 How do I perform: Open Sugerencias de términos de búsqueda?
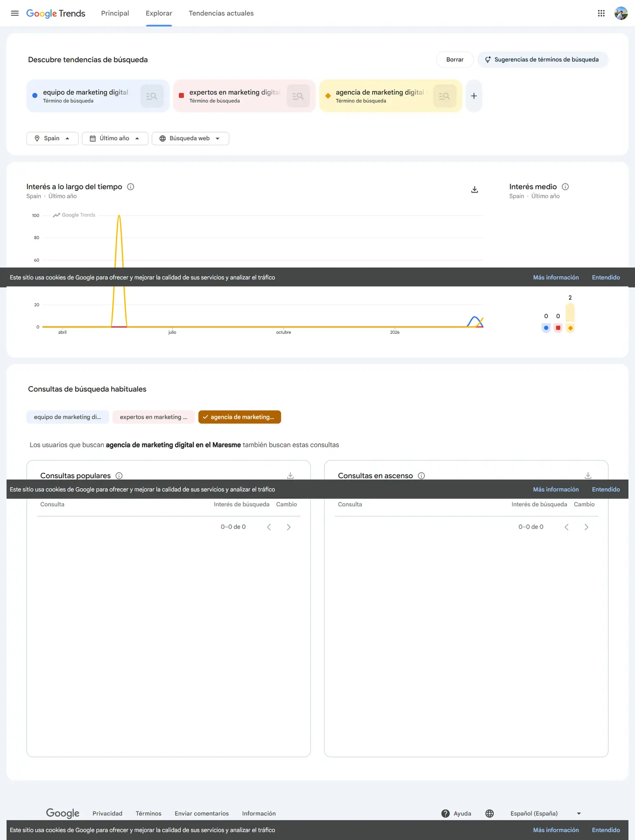pos(542,59)
